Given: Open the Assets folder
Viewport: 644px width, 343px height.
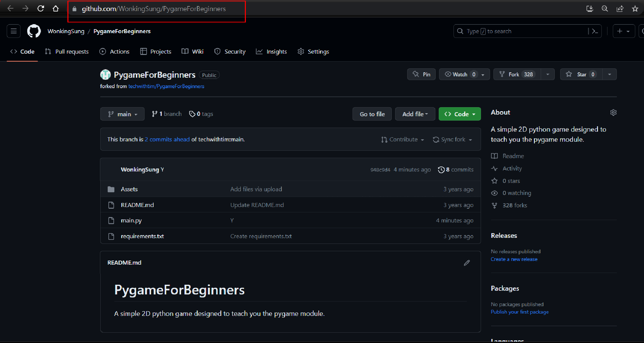Looking at the screenshot, I should [129, 189].
